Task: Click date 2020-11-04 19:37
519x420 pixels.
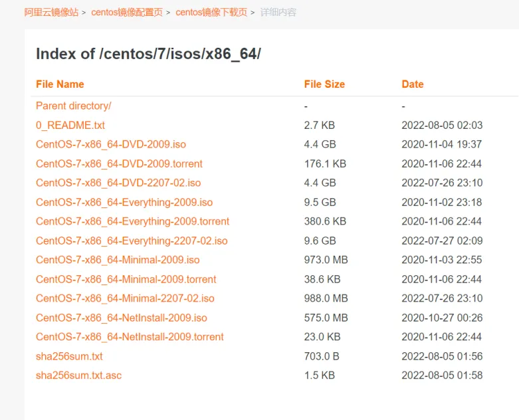Action: pyautogui.click(x=441, y=144)
